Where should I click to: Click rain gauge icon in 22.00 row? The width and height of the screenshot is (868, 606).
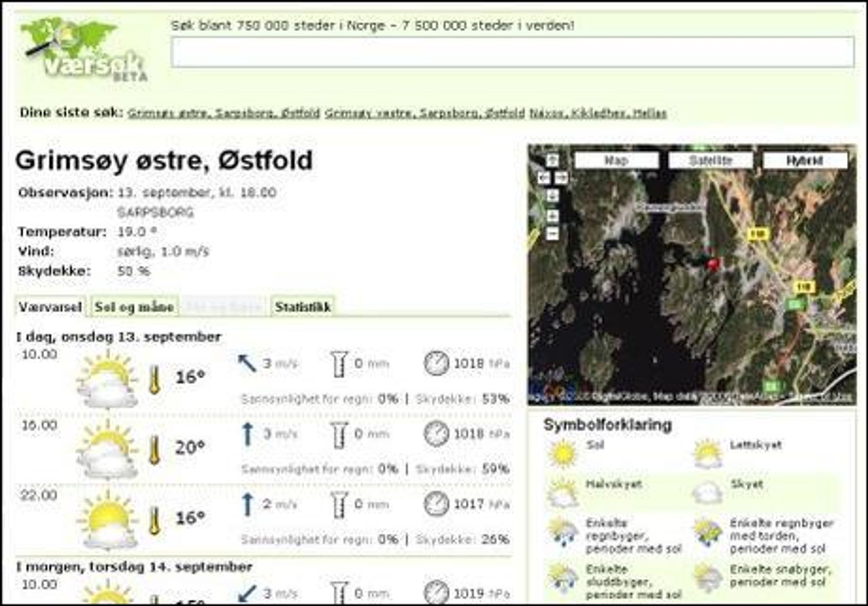click(x=339, y=504)
